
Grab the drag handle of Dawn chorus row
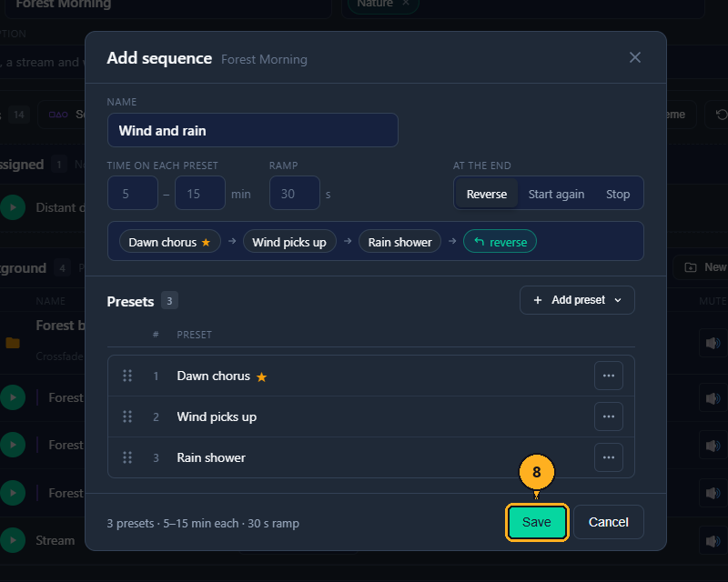click(127, 376)
